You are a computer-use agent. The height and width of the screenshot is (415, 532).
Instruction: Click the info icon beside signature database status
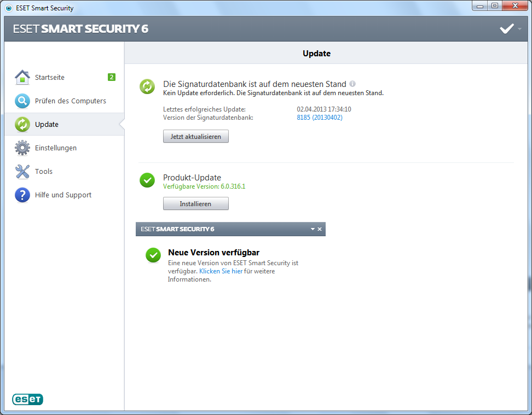point(352,84)
